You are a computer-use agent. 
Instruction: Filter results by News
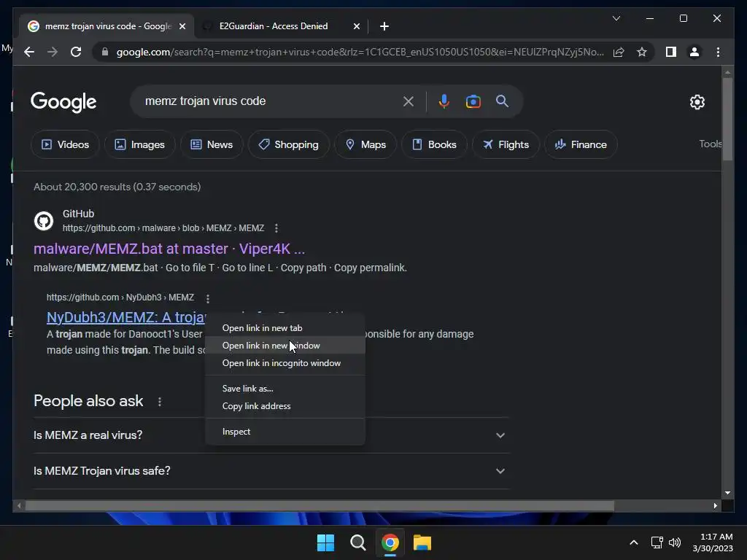point(212,144)
